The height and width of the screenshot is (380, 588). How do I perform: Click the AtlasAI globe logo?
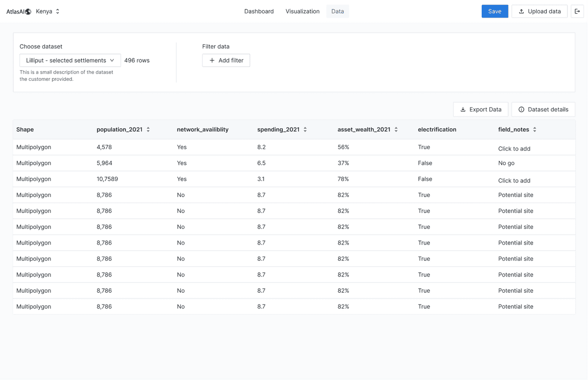[x=28, y=11]
